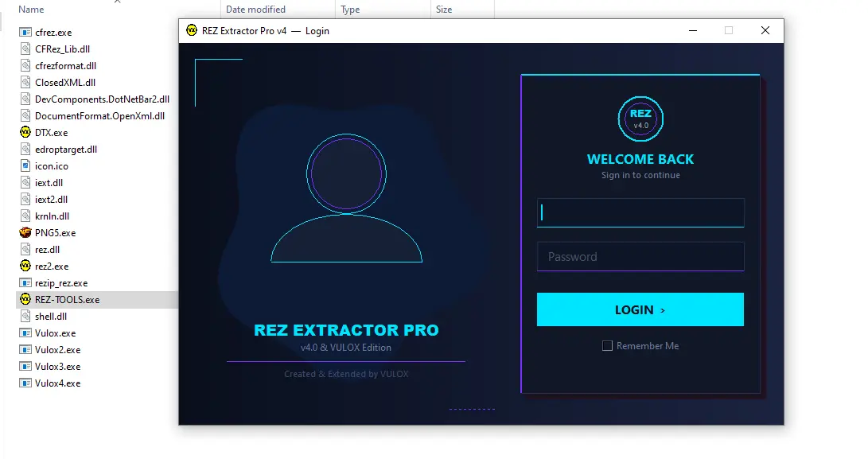Image resolution: width=868 pixels, height=459 pixels.
Task: Click the yellow VX icon of REZ-TOOLS.exe
Action: [x=25, y=300]
